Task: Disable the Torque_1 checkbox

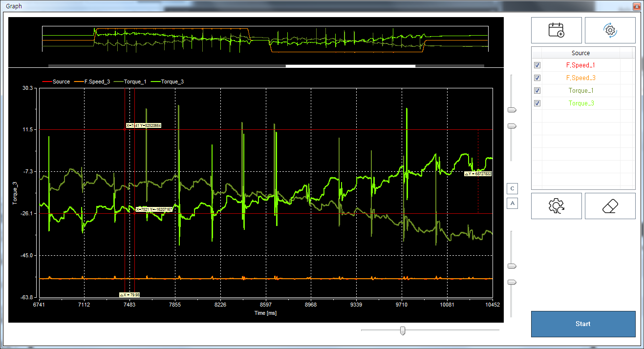Action: (537, 90)
